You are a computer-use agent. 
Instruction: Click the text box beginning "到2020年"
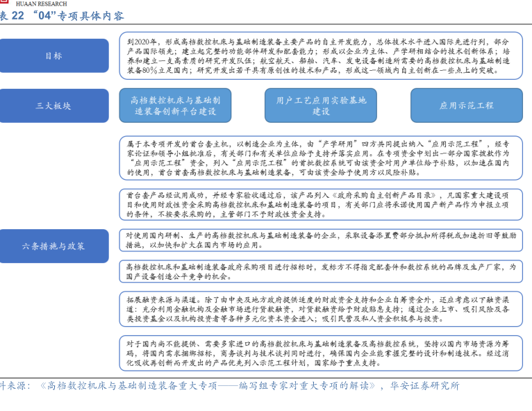coord(320,56)
